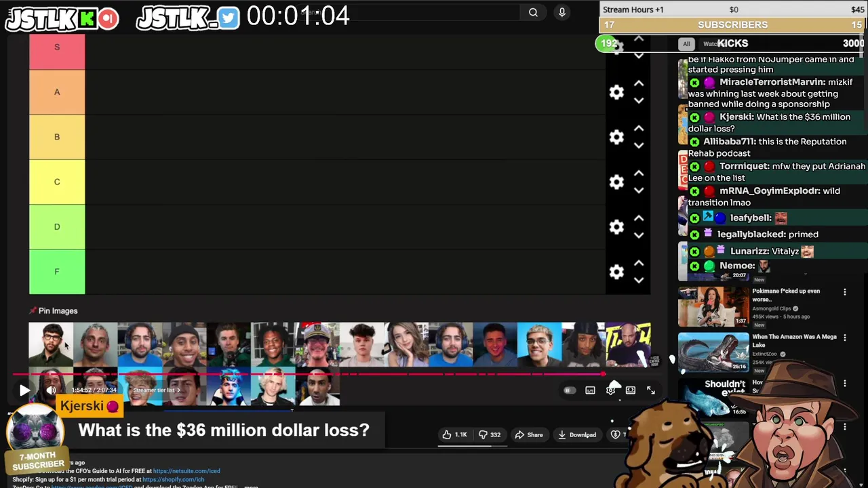Enter fullscreen with the expand icon

coord(651,390)
